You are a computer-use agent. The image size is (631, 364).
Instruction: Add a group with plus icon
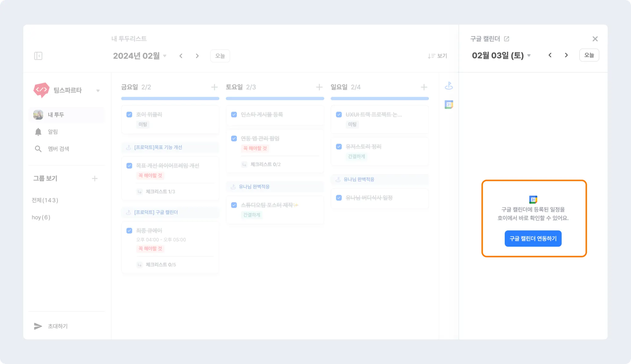tap(95, 178)
